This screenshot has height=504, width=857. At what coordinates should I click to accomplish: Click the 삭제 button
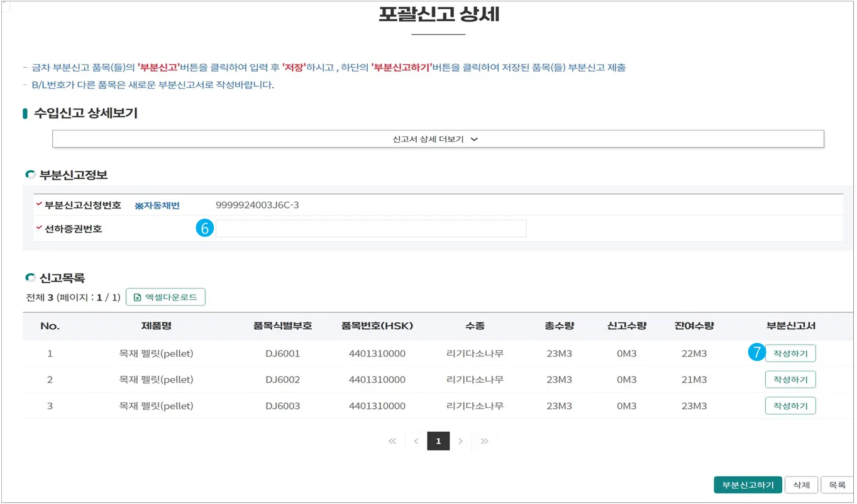pyautogui.click(x=801, y=485)
